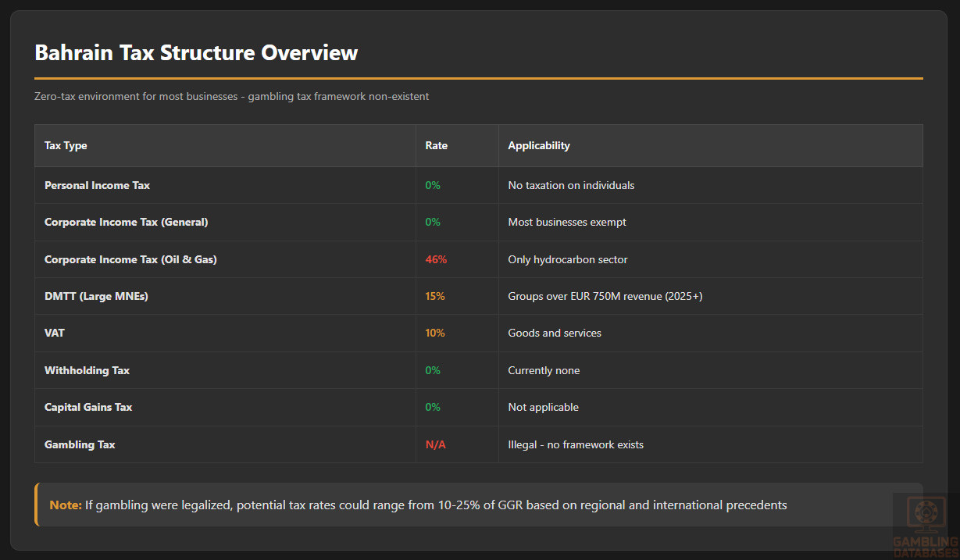The width and height of the screenshot is (960, 560).
Task: Click the orange Note label
Action: (66, 505)
